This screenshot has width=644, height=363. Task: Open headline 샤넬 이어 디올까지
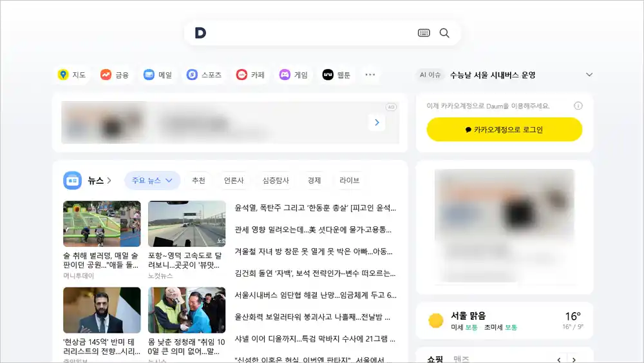315,338
